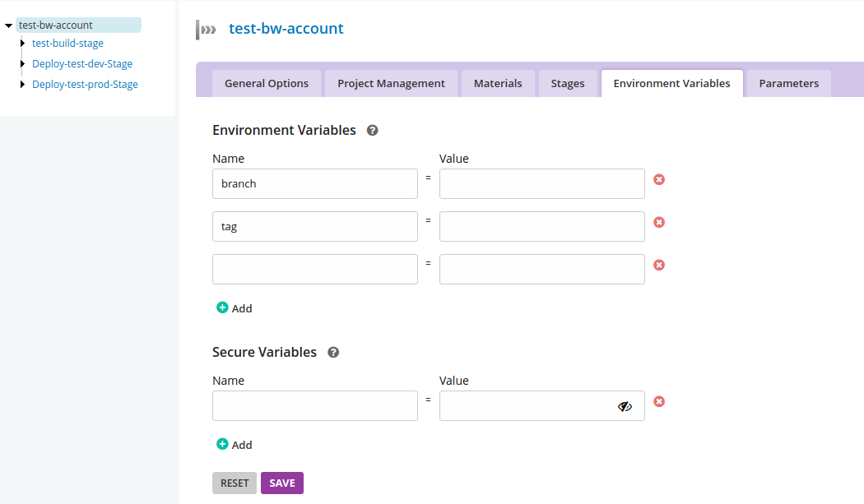The width and height of the screenshot is (864, 504).
Task: Expand the test-build-stage tree node
Action: click(23, 43)
